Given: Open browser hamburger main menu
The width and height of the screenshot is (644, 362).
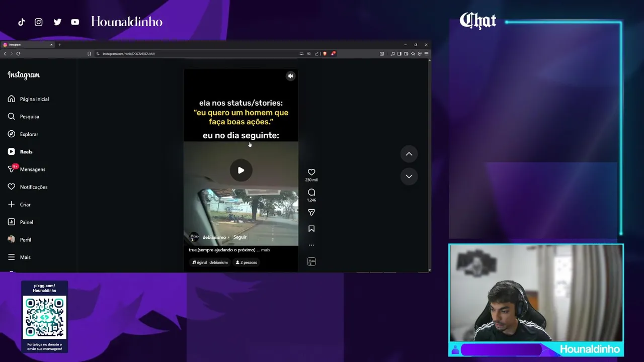Looking at the screenshot, I should click(x=426, y=54).
